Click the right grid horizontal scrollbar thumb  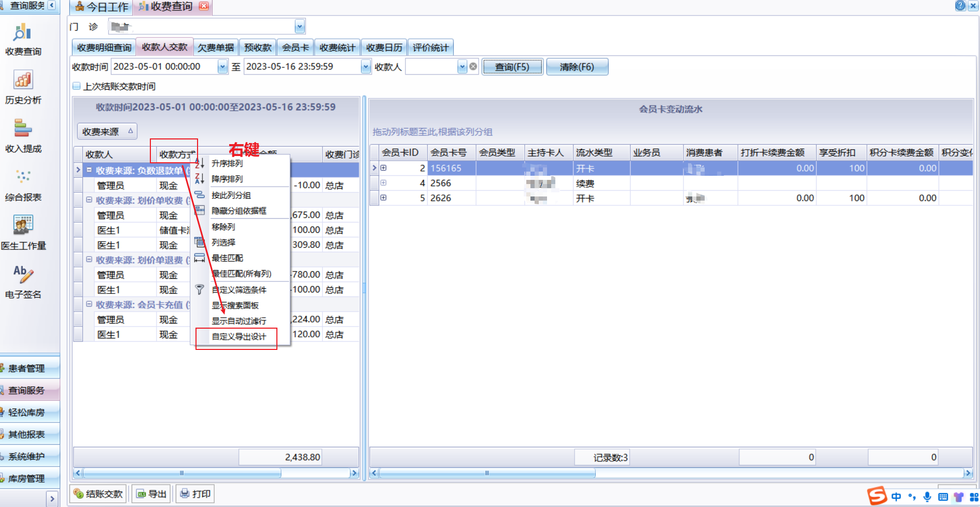click(487, 473)
